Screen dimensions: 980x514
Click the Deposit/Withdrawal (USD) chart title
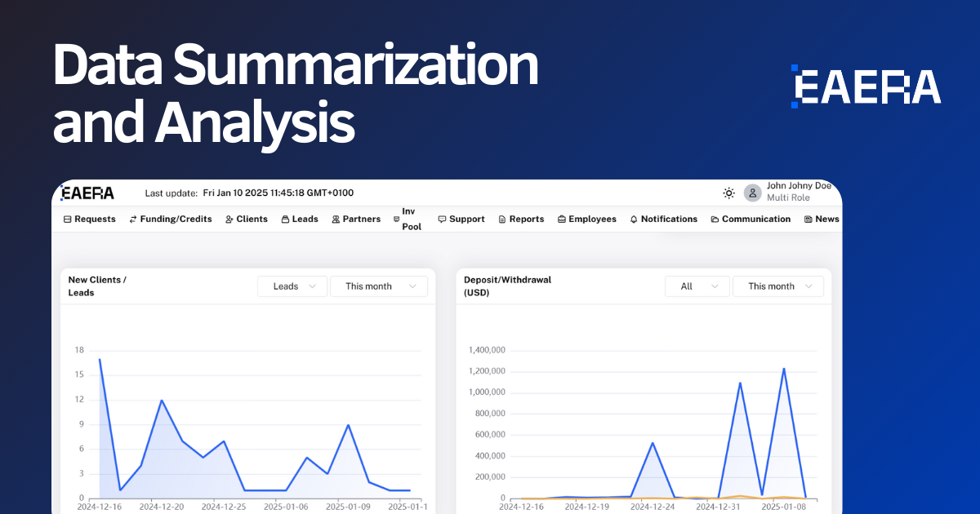pos(507,286)
